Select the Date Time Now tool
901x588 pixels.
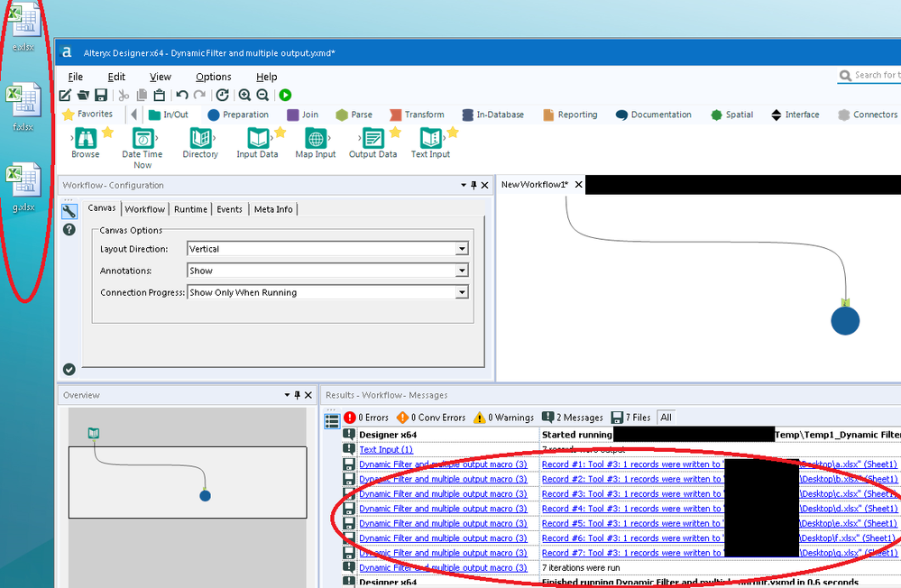(x=143, y=148)
